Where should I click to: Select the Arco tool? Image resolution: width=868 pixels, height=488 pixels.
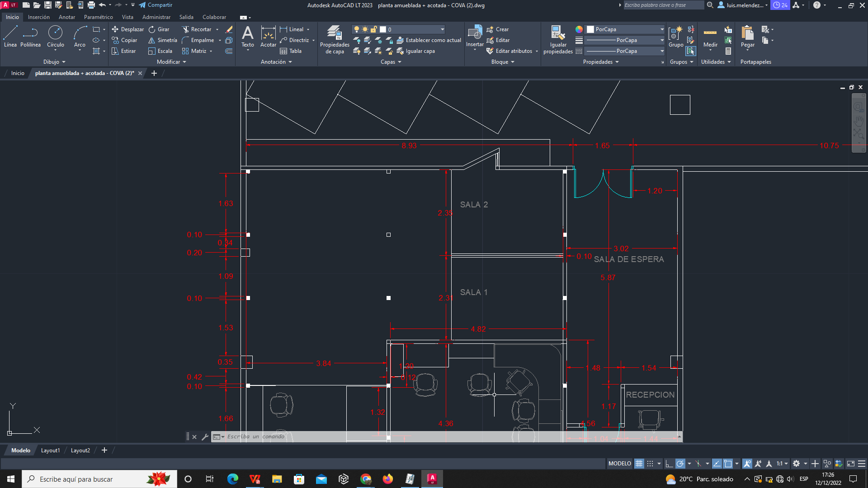(80, 37)
